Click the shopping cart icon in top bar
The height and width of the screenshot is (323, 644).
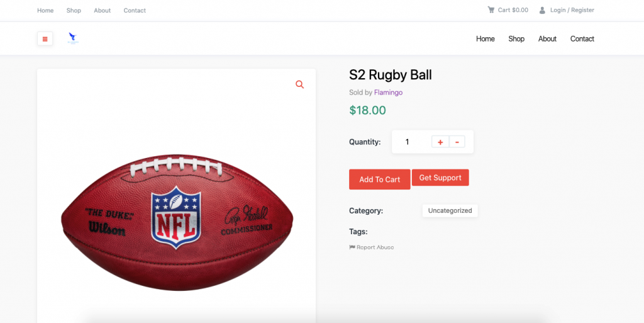coord(491,10)
